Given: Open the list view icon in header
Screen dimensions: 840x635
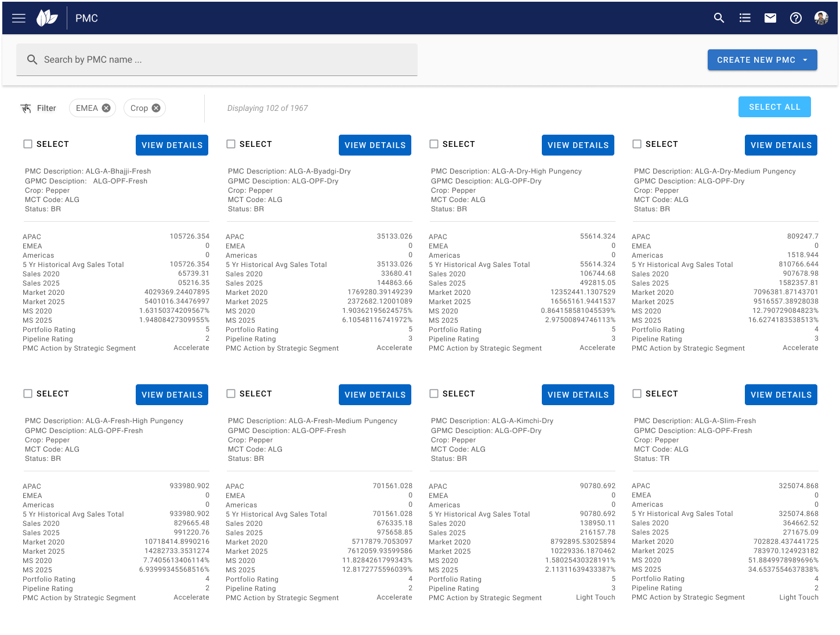Looking at the screenshot, I should click(x=745, y=18).
